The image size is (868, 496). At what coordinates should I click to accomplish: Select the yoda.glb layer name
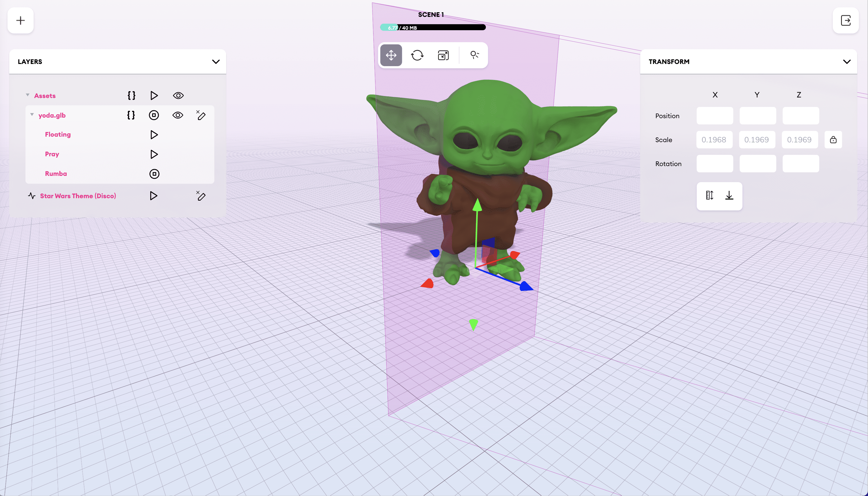[x=52, y=115]
